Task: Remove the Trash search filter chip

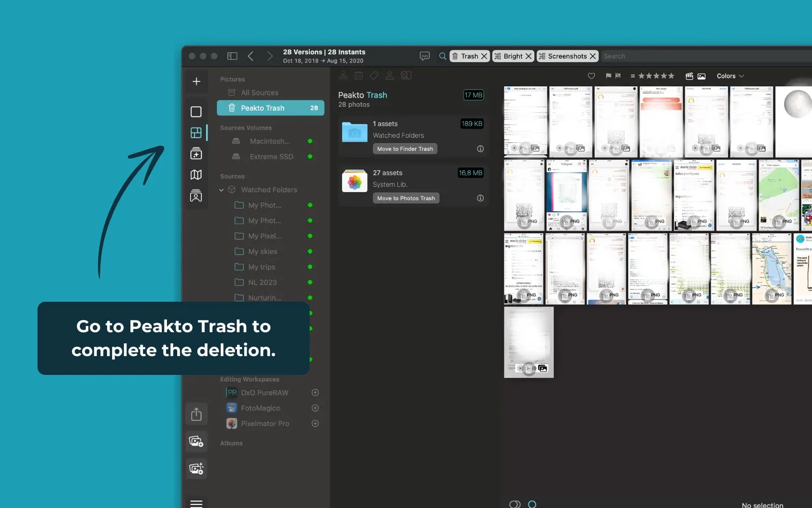Action: (484, 56)
